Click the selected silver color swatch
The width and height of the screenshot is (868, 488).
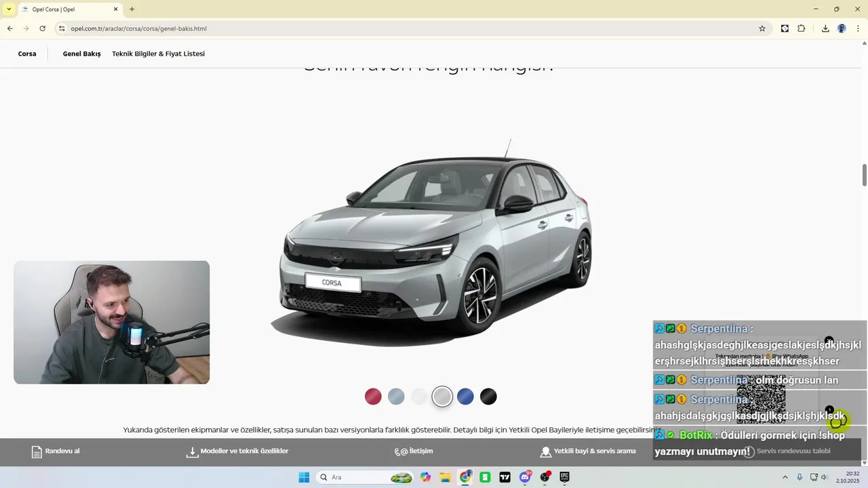coord(442,396)
